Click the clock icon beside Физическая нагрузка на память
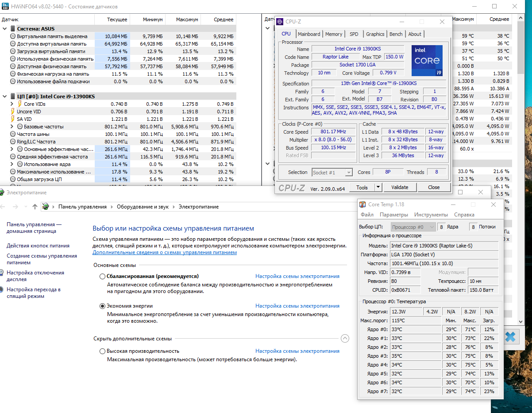Image resolution: width=532 pixels, height=413 pixels. point(13,74)
